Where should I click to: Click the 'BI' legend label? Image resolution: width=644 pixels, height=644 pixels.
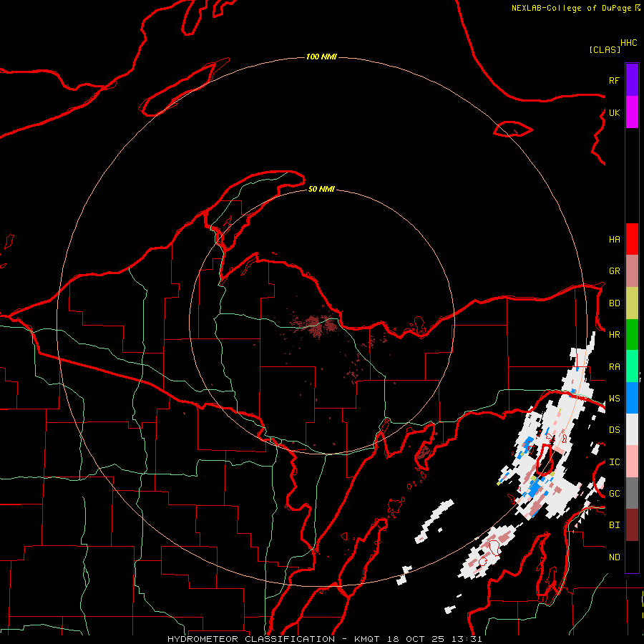(614, 525)
